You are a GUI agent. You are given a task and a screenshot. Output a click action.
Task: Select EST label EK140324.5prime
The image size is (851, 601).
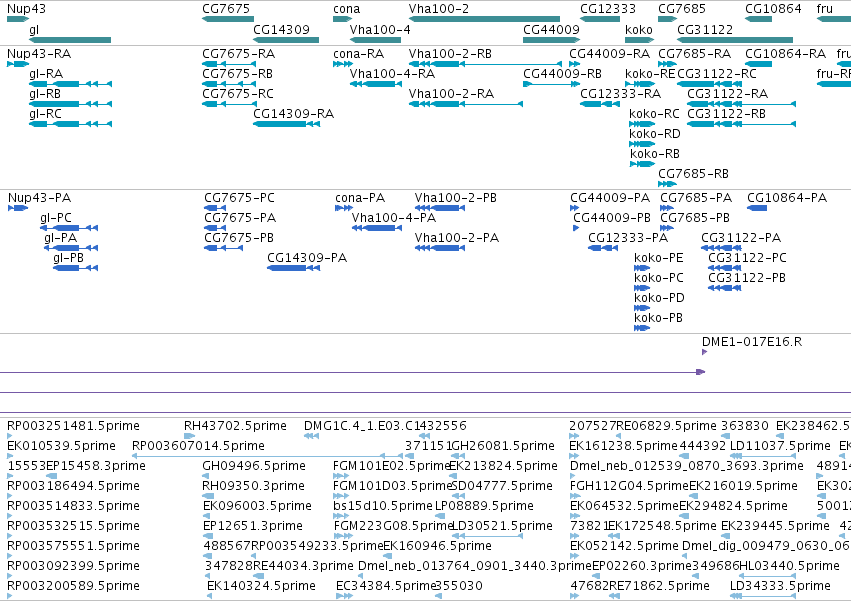pos(261,586)
